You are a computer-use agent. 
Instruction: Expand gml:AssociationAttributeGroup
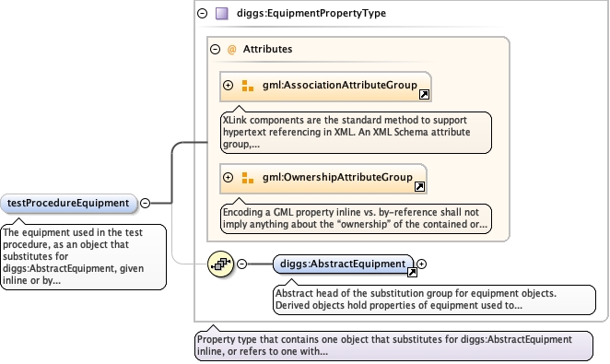click(228, 85)
